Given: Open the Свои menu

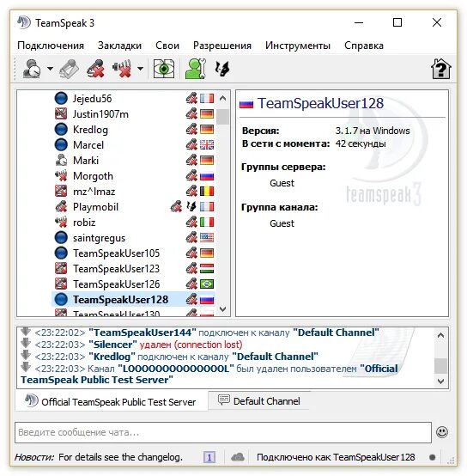Looking at the screenshot, I should [x=167, y=46].
